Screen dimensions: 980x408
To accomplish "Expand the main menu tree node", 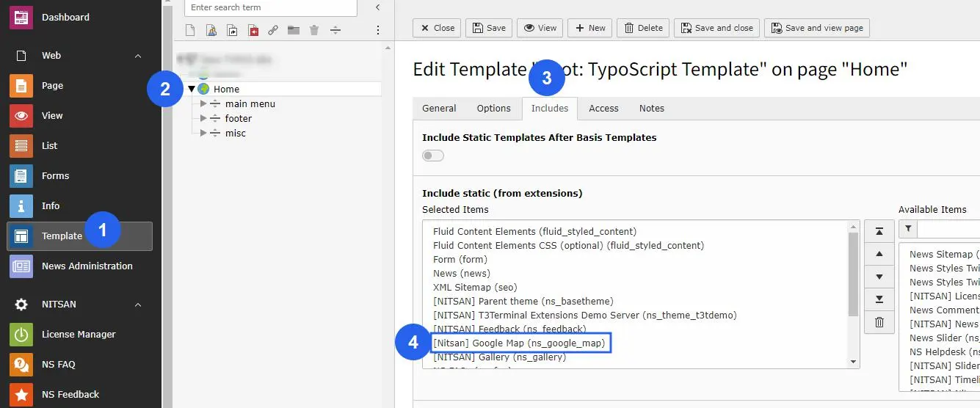I will 203,104.
